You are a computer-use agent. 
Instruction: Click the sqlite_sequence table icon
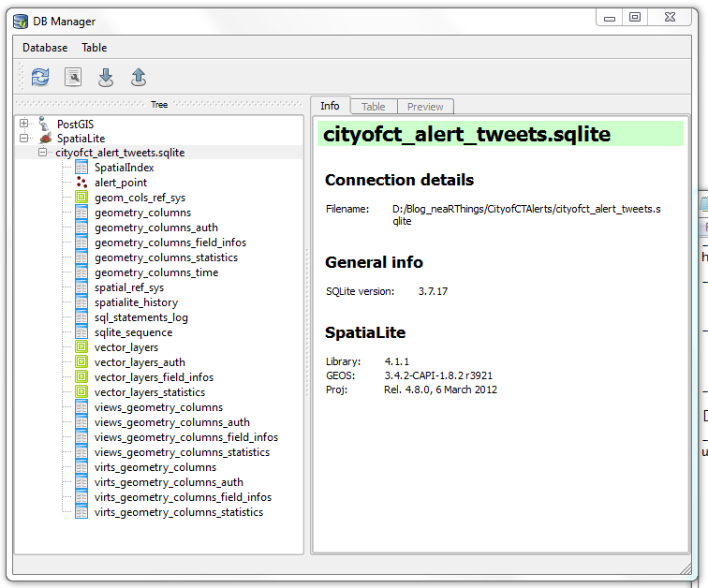(81, 332)
